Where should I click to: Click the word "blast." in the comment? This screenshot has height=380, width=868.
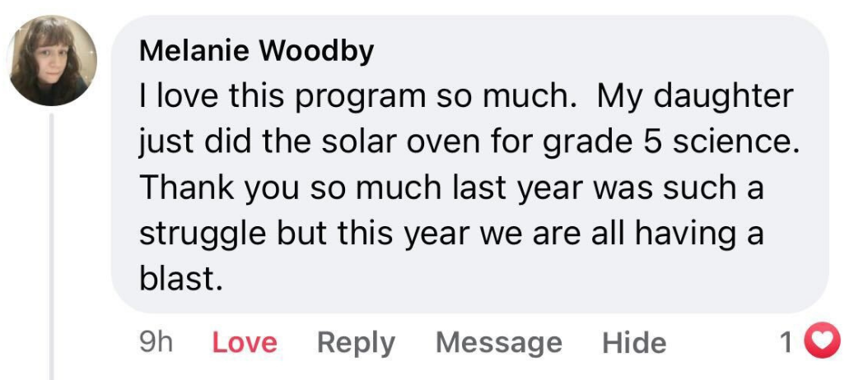pyautogui.click(x=180, y=280)
